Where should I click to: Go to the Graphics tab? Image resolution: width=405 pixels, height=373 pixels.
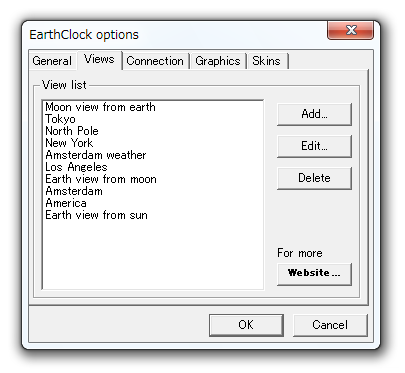click(x=218, y=61)
